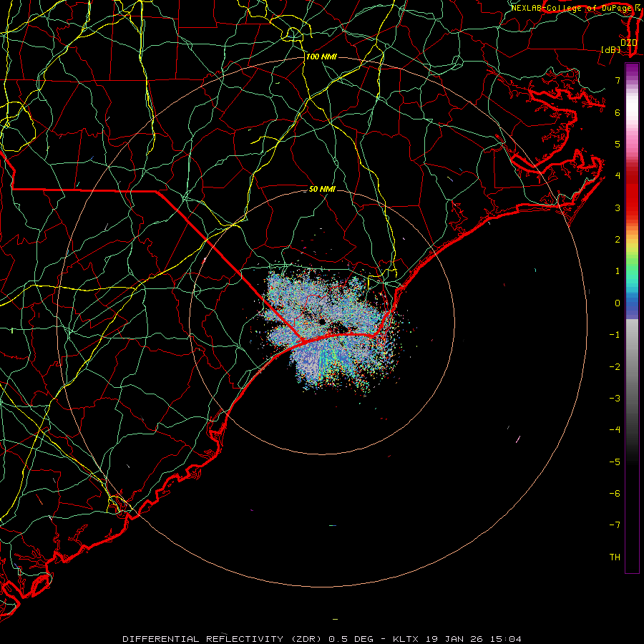The height and width of the screenshot is (644, 644).
Task: Click the '-6' value on the color scale
Action: tap(615, 494)
